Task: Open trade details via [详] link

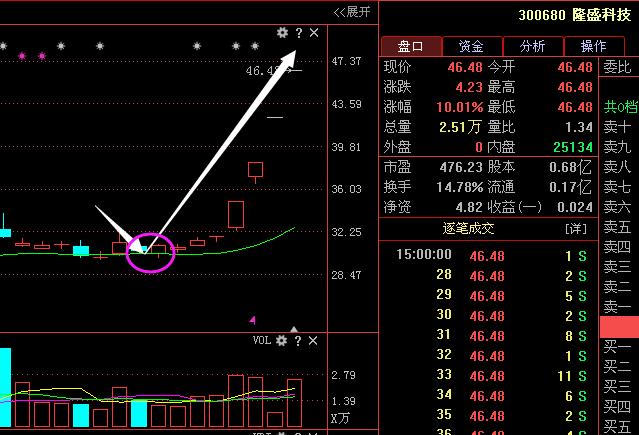Action: (x=575, y=229)
